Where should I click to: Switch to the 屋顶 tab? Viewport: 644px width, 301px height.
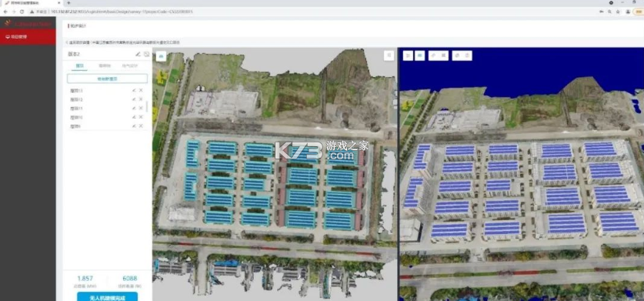click(80, 65)
